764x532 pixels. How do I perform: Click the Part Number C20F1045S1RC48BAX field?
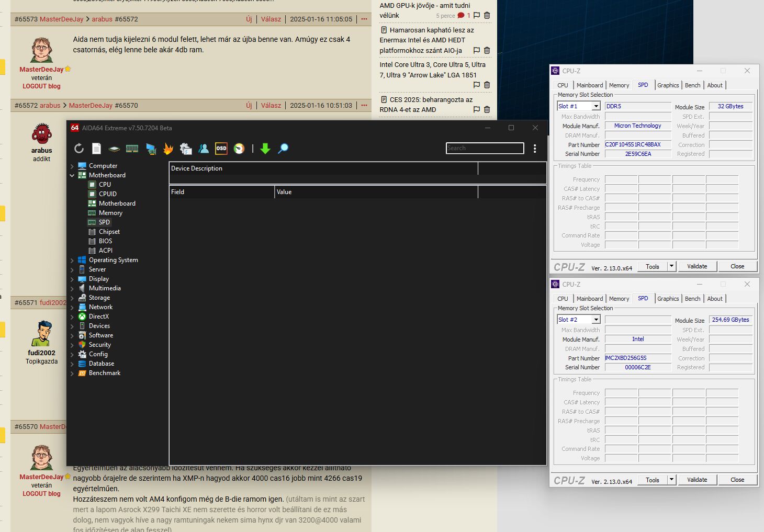point(638,145)
